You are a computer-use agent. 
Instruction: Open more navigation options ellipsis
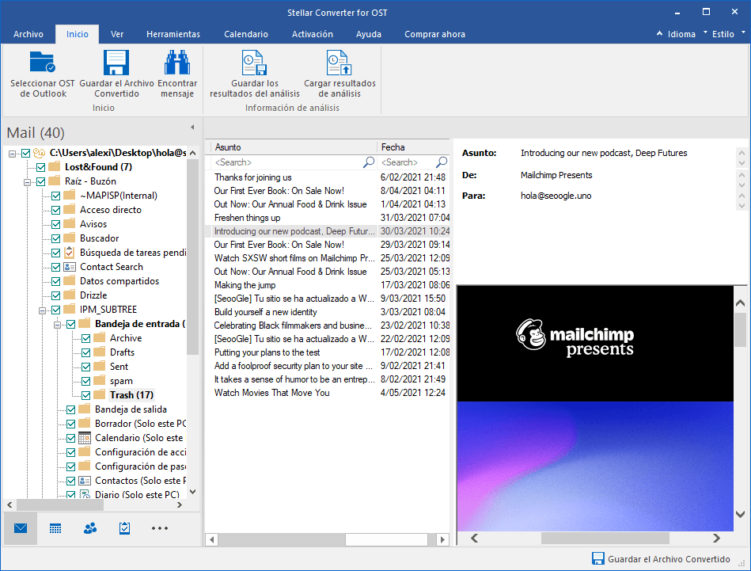point(159,528)
